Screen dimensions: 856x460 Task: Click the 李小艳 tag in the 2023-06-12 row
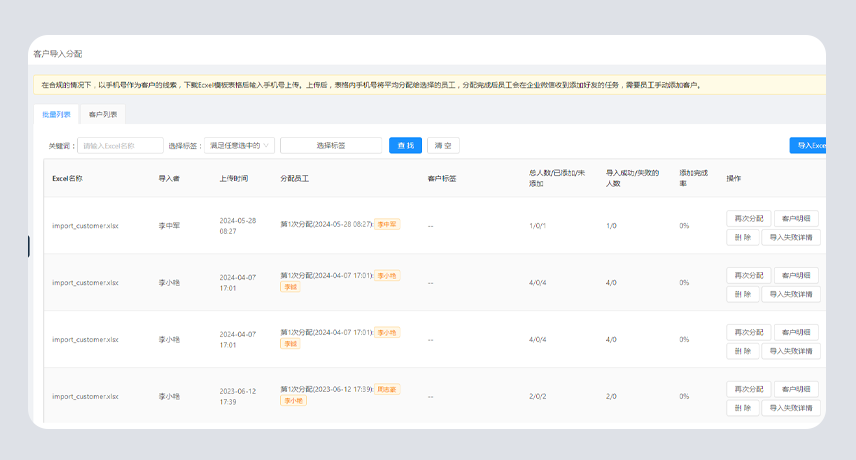[294, 400]
